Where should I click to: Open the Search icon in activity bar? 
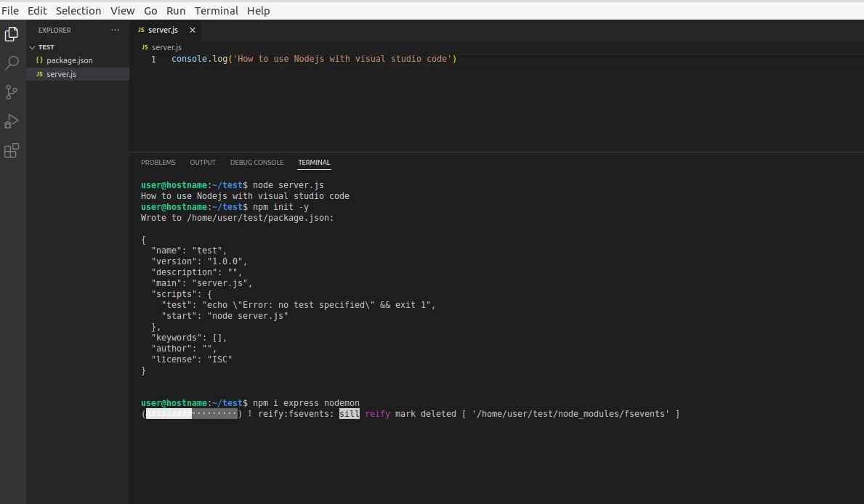tap(11, 62)
